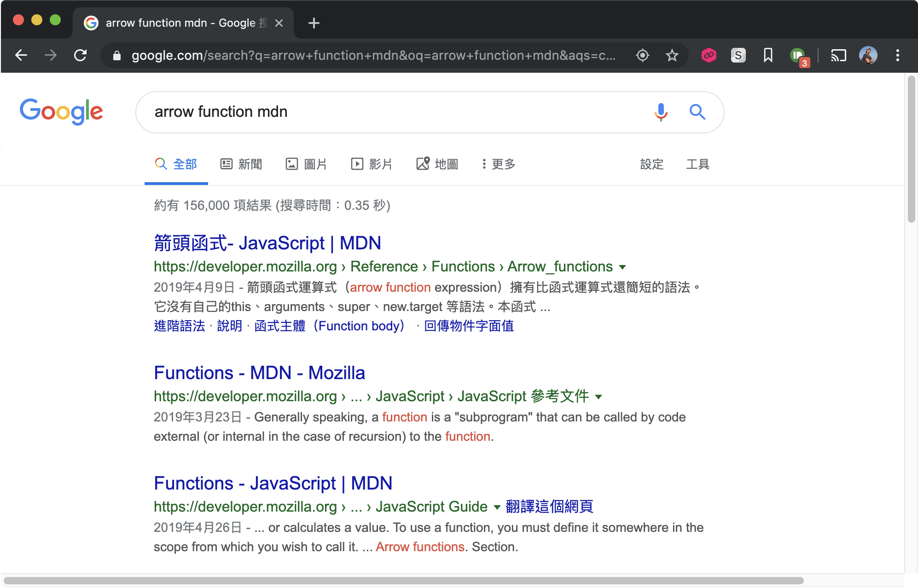Open 設定 settings
Screen dimensions: 918x588
click(x=652, y=164)
